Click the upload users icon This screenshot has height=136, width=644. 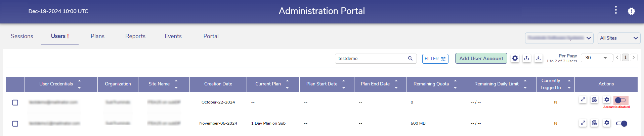click(x=527, y=58)
